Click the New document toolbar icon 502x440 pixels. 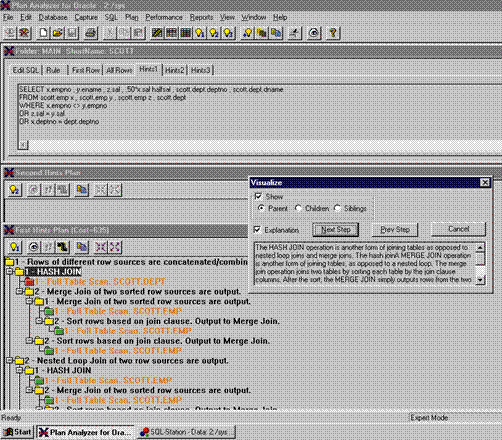pos(43,33)
